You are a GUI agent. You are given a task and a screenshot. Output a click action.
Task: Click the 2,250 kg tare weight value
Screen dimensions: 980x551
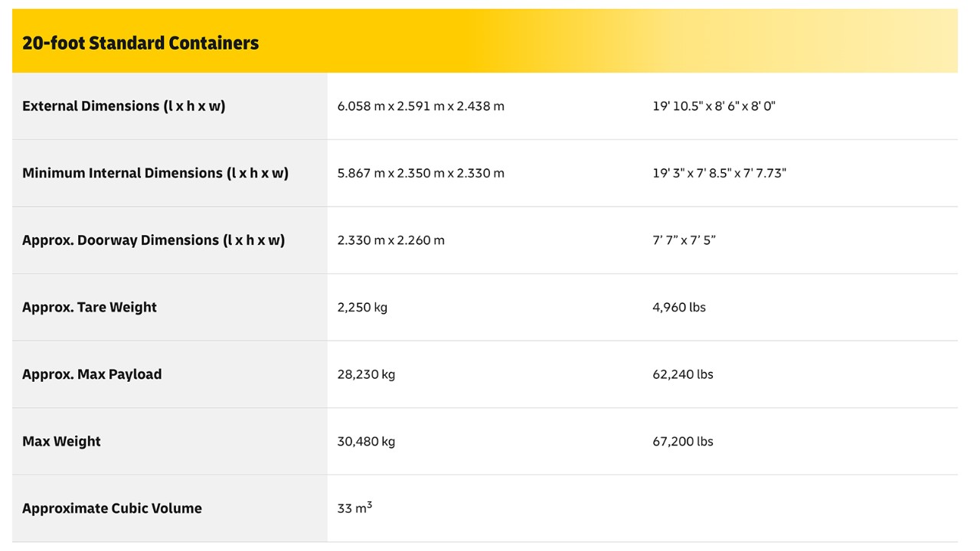[362, 308]
